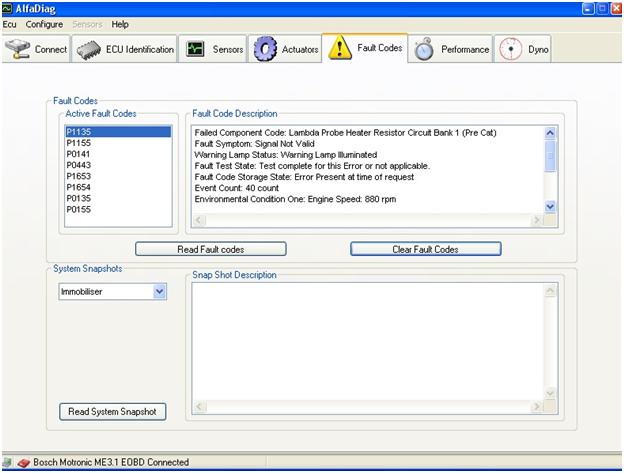
Task: Switch to the ECU Identification tab
Action: 125,49
